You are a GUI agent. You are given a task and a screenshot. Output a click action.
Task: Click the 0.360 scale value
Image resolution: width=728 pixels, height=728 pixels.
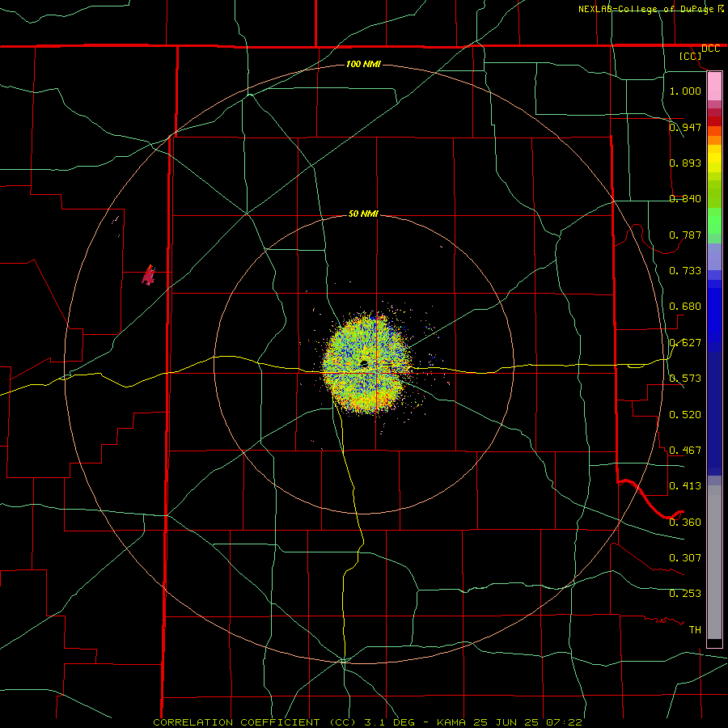[685, 523]
